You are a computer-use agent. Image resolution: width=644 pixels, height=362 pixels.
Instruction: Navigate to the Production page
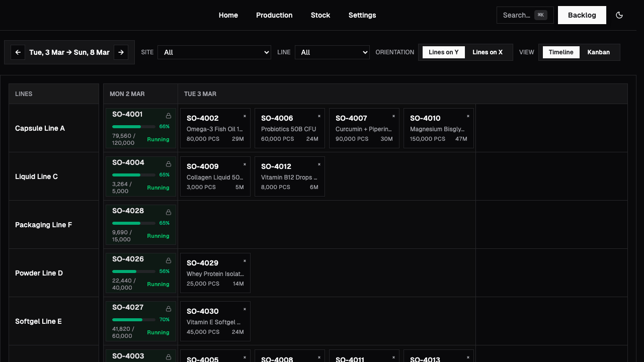click(274, 15)
